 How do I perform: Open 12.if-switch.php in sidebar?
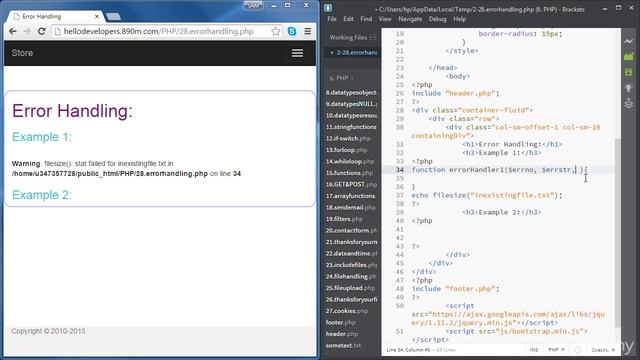(348, 138)
